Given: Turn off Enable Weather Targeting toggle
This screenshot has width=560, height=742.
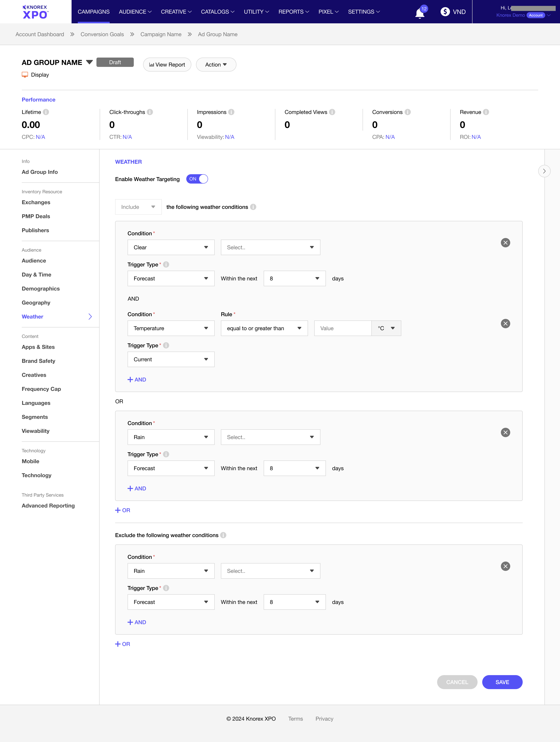Looking at the screenshot, I should (197, 179).
